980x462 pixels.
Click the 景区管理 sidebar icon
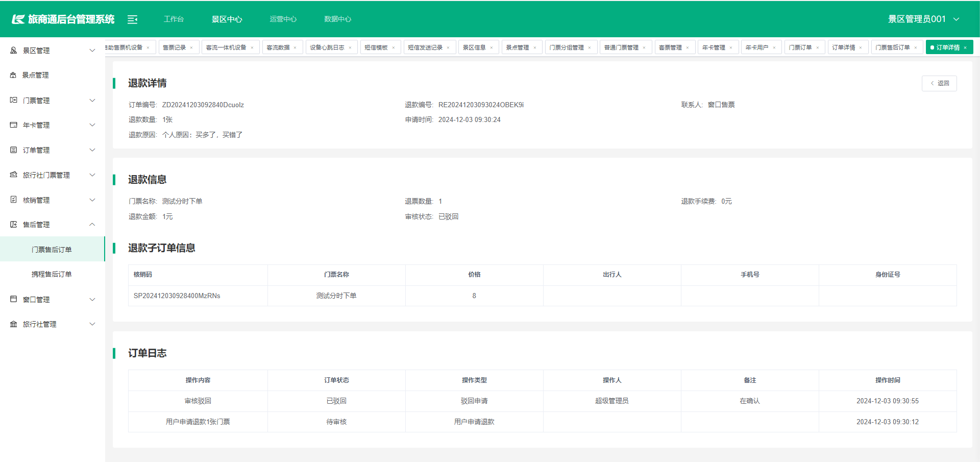click(14, 51)
